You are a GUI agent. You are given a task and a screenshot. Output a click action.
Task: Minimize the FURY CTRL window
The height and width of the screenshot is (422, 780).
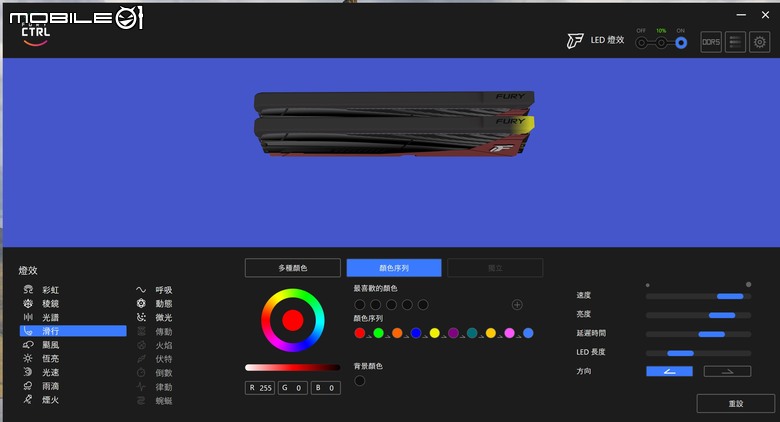point(741,15)
